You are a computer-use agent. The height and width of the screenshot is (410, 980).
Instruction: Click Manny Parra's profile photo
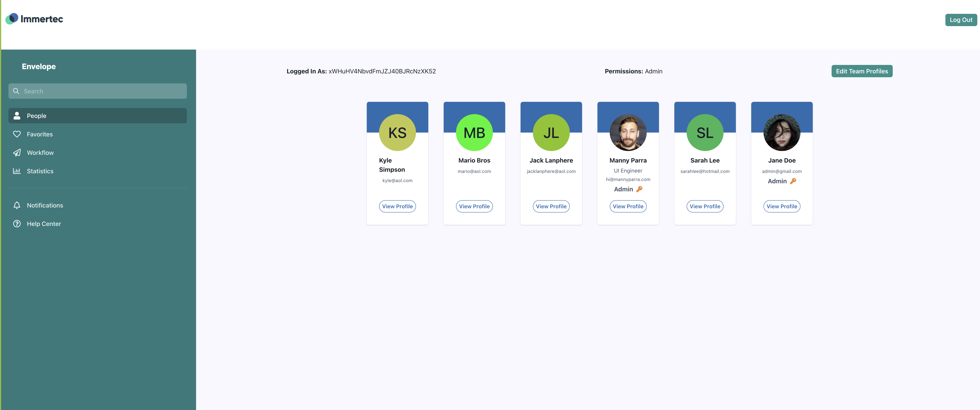click(x=628, y=132)
